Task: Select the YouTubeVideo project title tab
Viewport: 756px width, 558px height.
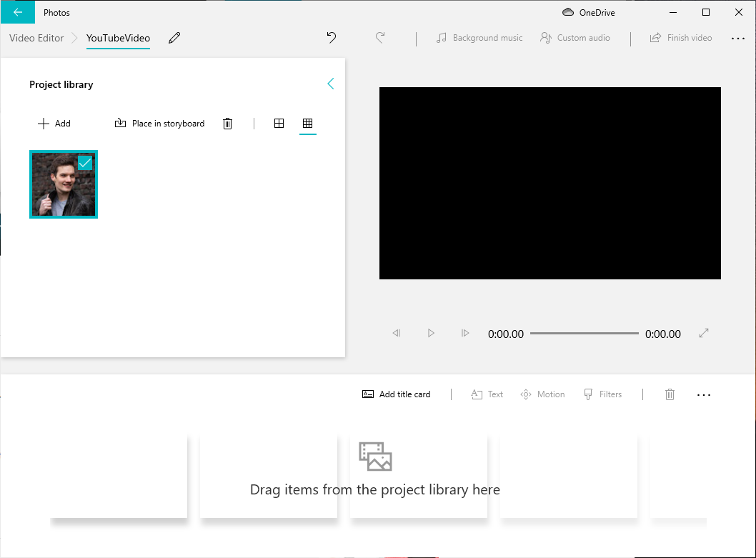Action: pyautogui.click(x=118, y=38)
